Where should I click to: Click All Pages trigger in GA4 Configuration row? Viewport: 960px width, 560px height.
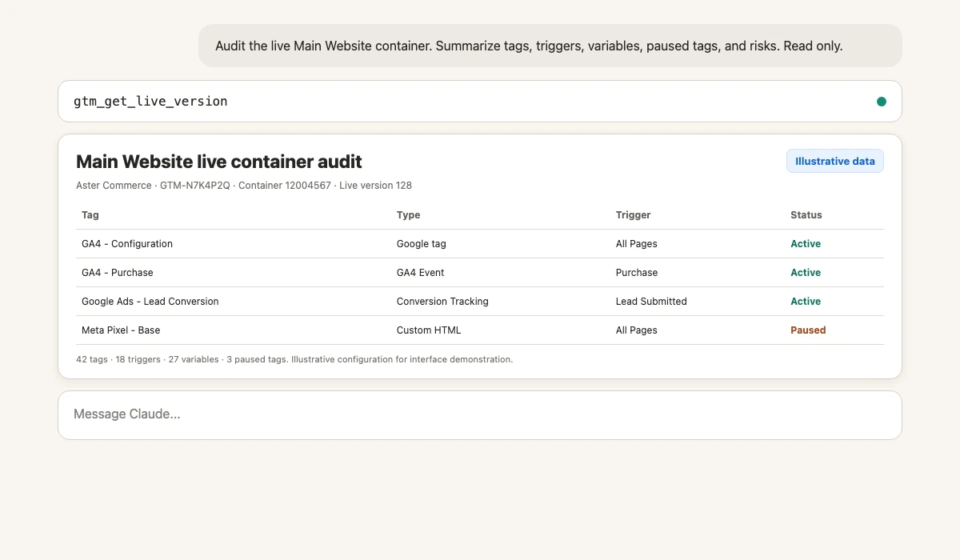pos(637,244)
